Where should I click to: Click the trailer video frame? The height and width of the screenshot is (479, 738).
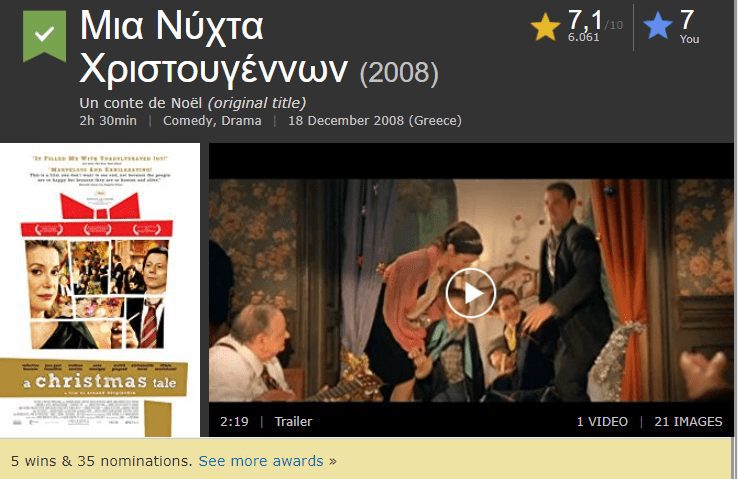tap(471, 290)
